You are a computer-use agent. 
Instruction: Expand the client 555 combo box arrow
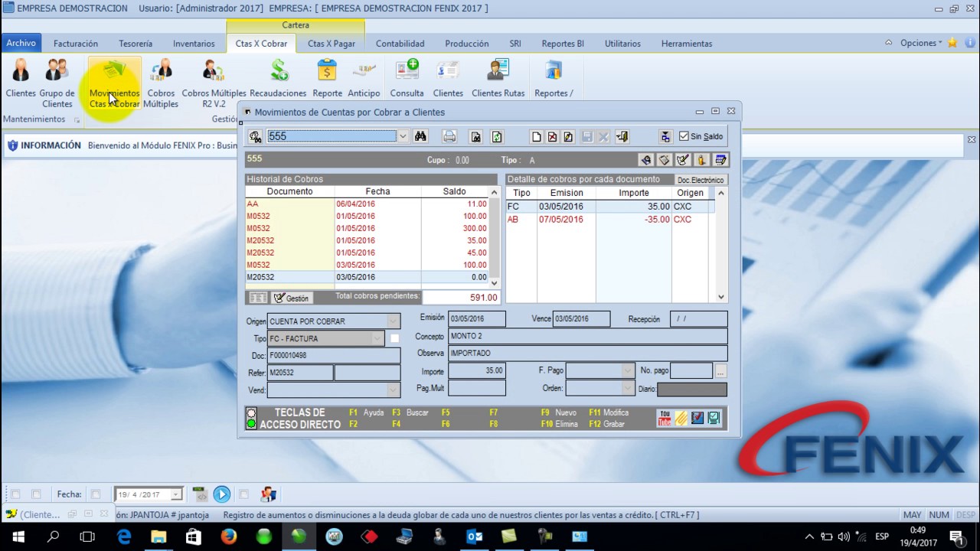pyautogui.click(x=403, y=136)
